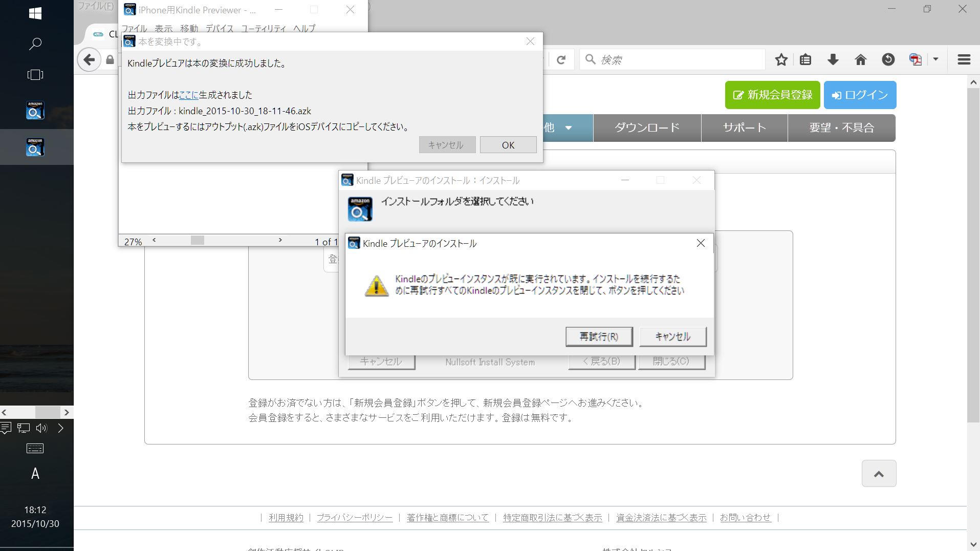
Task: Click the output file name kindle_2015-10-30_18-11-46.azk
Action: coord(245,111)
